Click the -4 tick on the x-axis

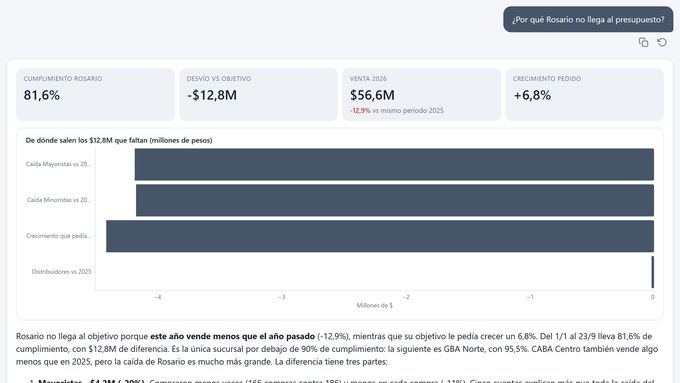click(158, 297)
